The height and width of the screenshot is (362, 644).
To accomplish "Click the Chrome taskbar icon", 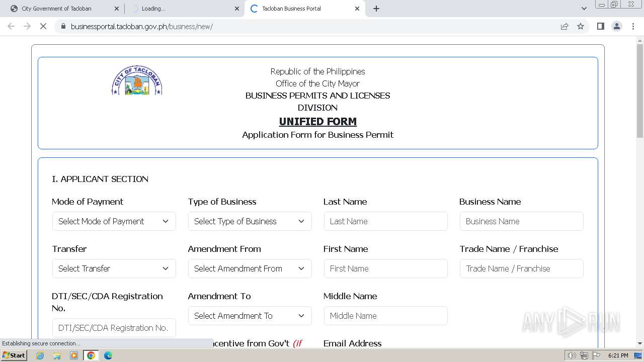I will [91, 355].
